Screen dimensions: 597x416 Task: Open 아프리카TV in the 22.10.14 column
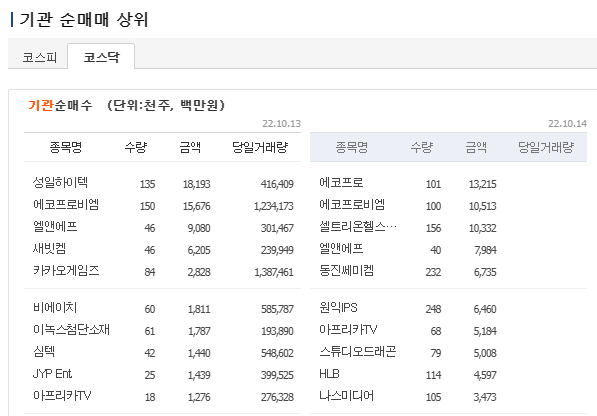pos(348,330)
